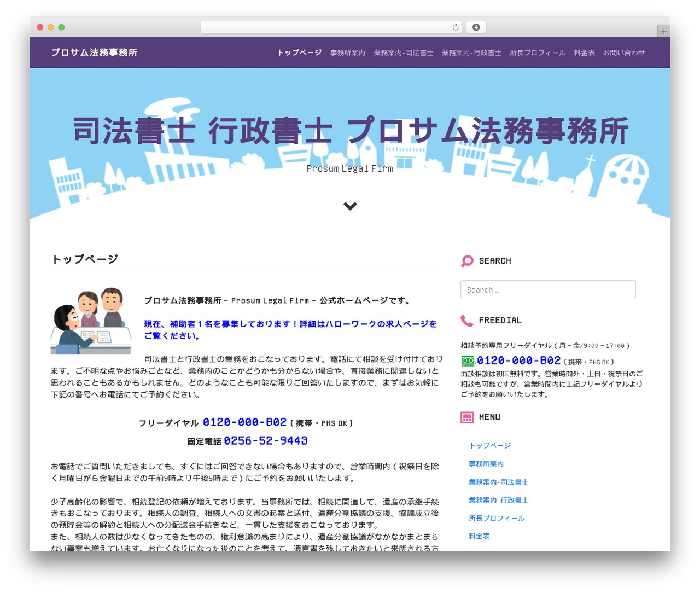Click the landline number 0256-52-9443

[266, 440]
